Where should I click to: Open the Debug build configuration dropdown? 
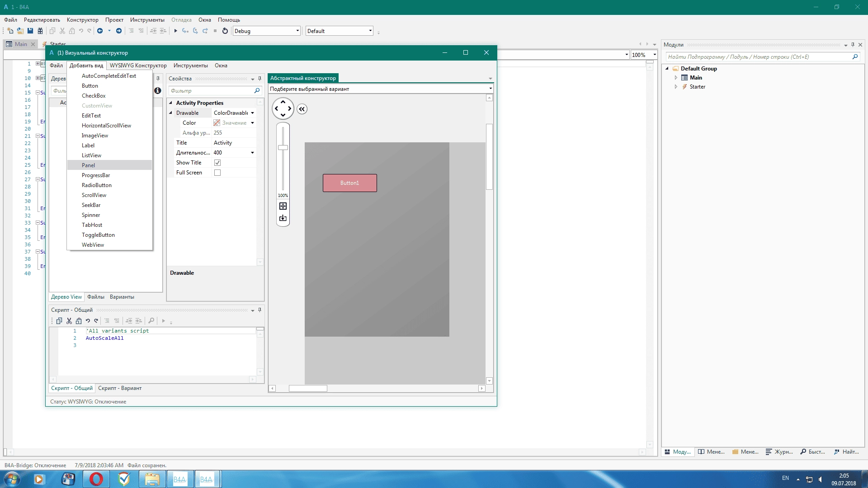(x=297, y=31)
